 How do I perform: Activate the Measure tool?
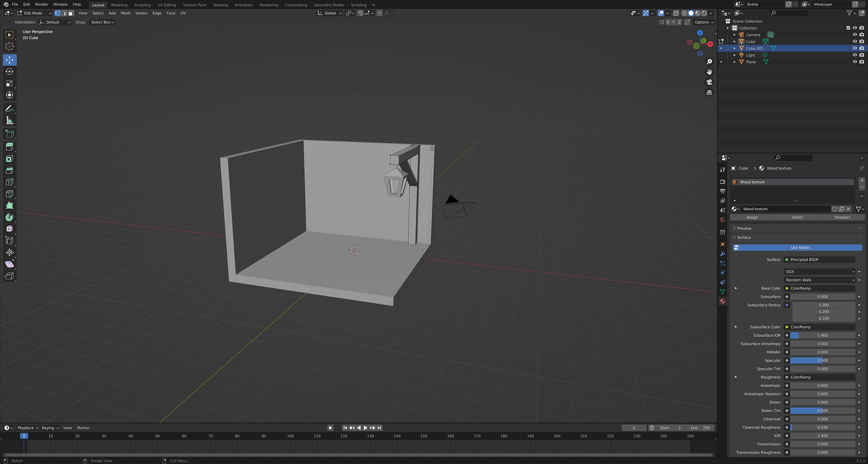(9, 120)
